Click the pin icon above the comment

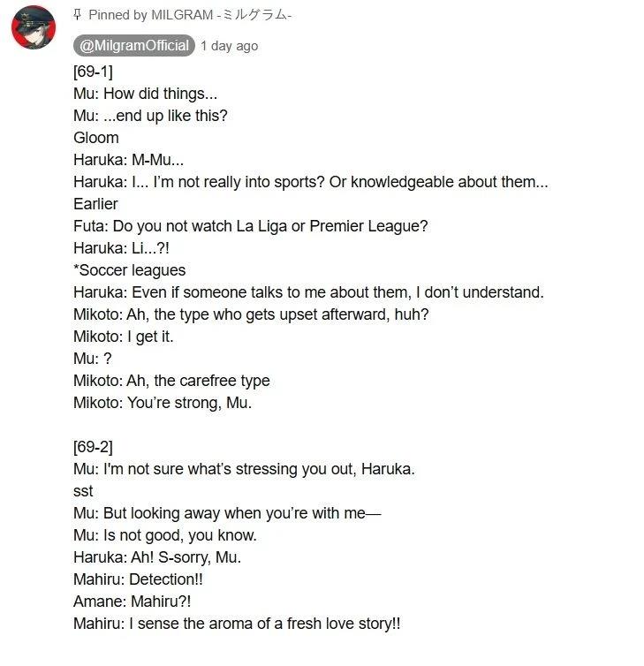(x=78, y=15)
